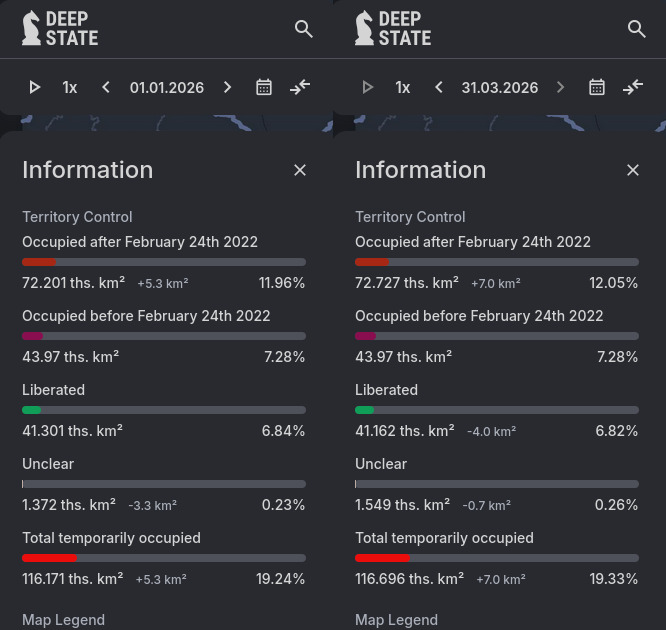
Task: Click Deep State logo in left panel
Action: [60, 29]
